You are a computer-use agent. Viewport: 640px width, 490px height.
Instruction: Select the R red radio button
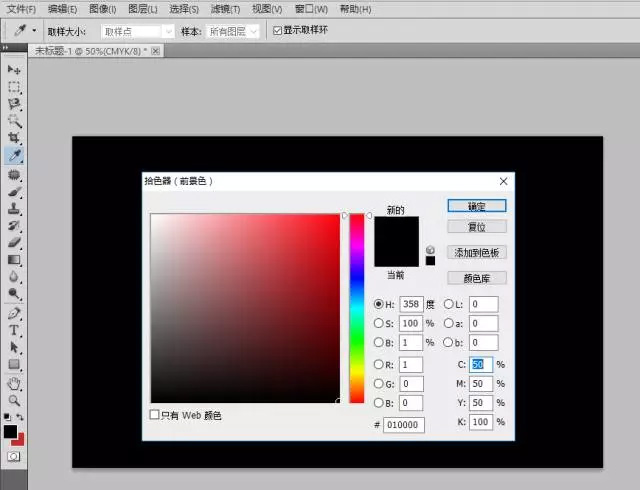(x=378, y=365)
